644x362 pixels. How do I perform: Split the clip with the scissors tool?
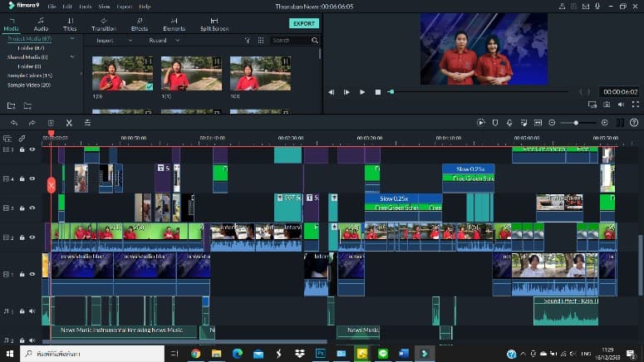tap(69, 123)
